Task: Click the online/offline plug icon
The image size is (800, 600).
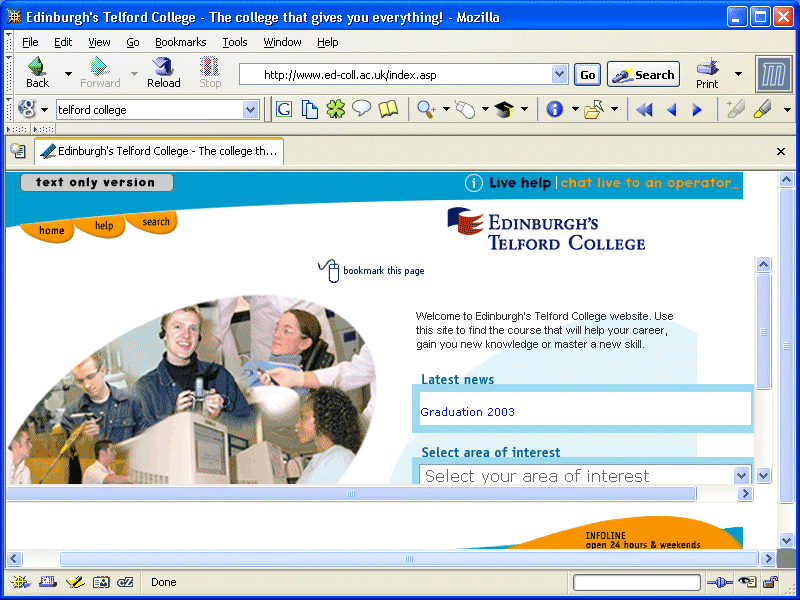Action: [720, 582]
